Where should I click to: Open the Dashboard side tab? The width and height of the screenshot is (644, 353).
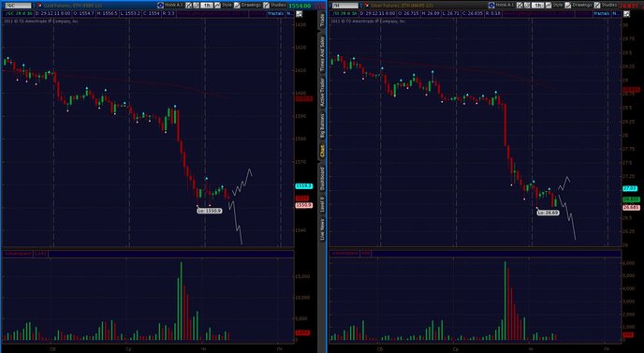pyautogui.click(x=322, y=178)
